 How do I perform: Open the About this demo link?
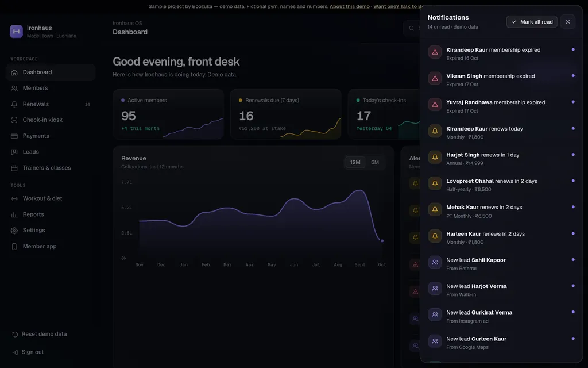coord(350,6)
